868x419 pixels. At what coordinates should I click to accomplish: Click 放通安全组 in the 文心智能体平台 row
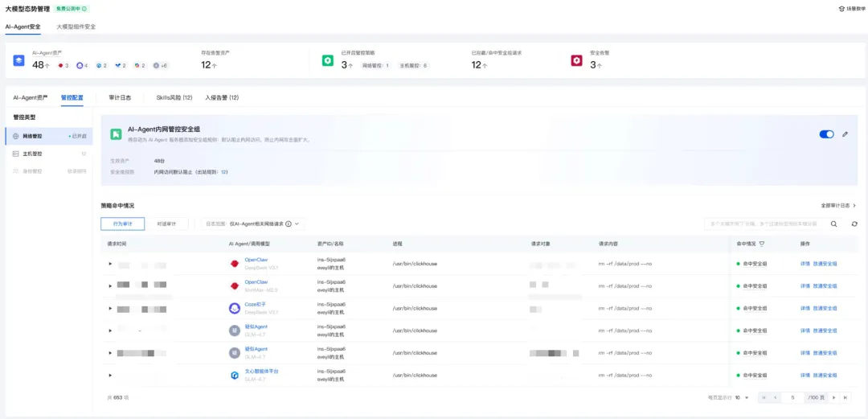tap(825, 376)
